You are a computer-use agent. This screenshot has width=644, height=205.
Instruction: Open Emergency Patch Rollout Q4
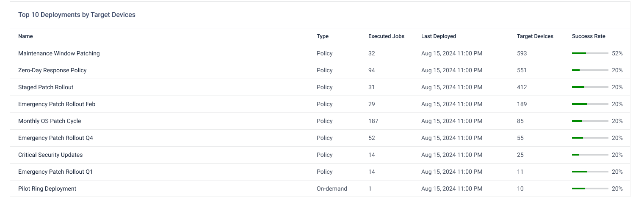tap(55, 138)
